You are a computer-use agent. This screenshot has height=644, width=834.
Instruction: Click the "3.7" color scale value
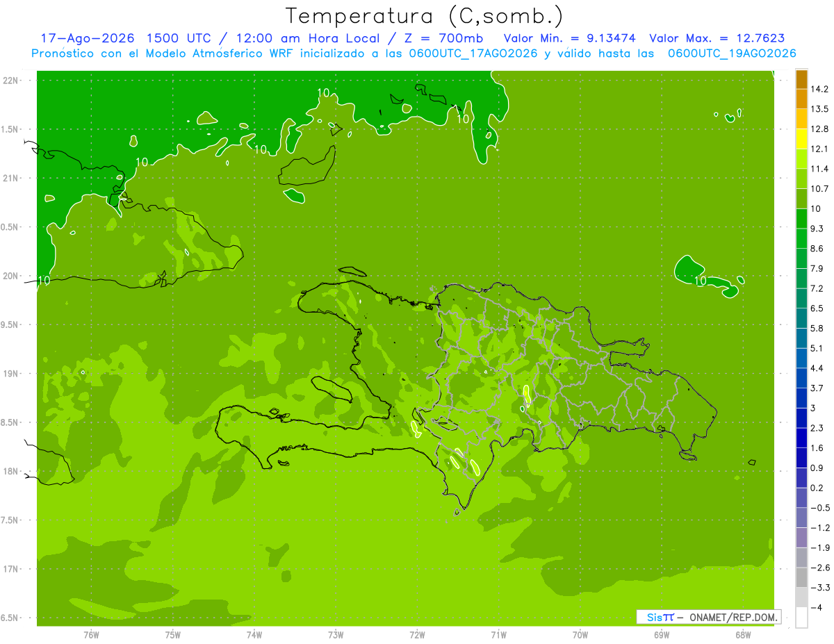tap(817, 388)
